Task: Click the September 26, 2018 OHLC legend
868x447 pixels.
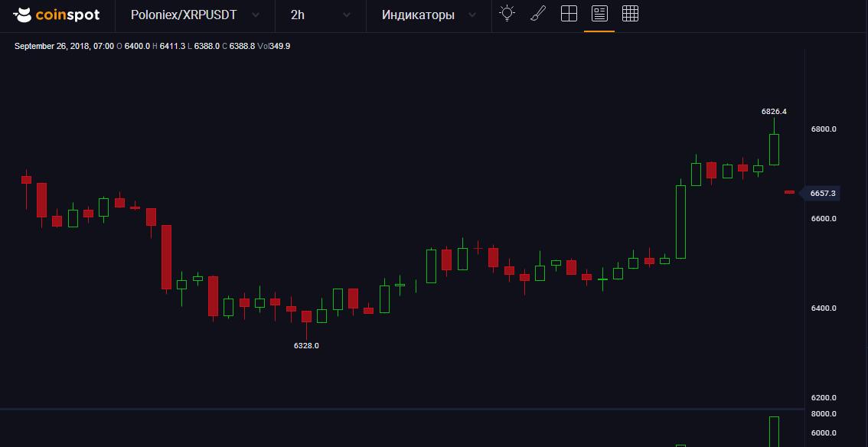Action: pyautogui.click(x=152, y=46)
